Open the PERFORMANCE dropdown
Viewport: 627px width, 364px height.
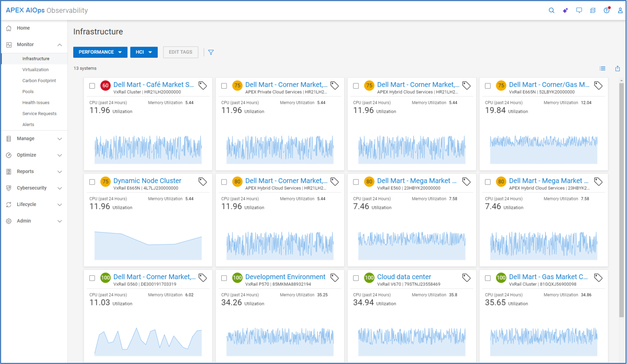100,52
